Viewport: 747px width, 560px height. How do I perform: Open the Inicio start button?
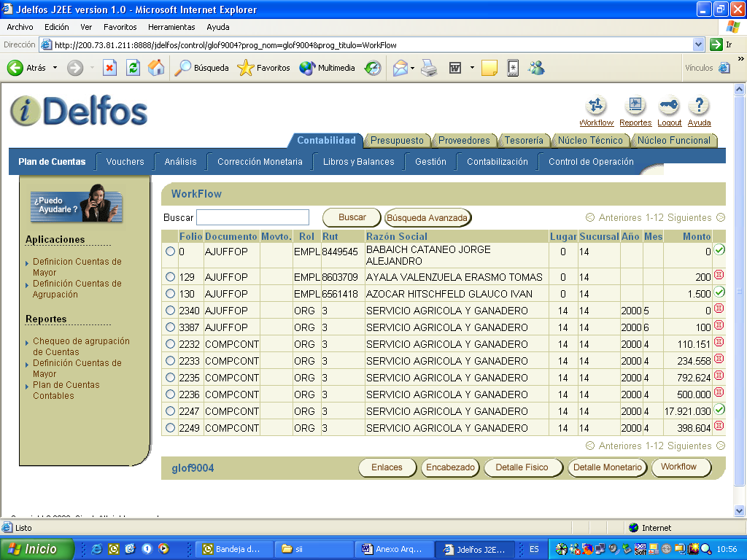click(36, 549)
